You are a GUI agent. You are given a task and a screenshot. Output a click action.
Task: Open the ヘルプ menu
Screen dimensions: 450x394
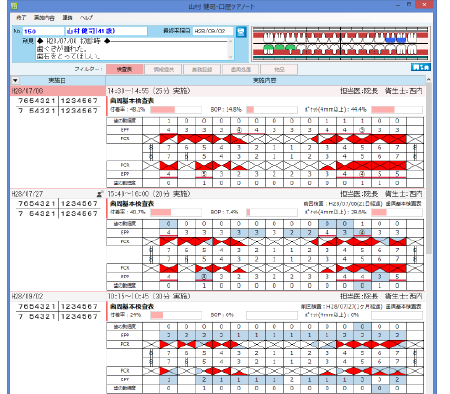[86, 18]
